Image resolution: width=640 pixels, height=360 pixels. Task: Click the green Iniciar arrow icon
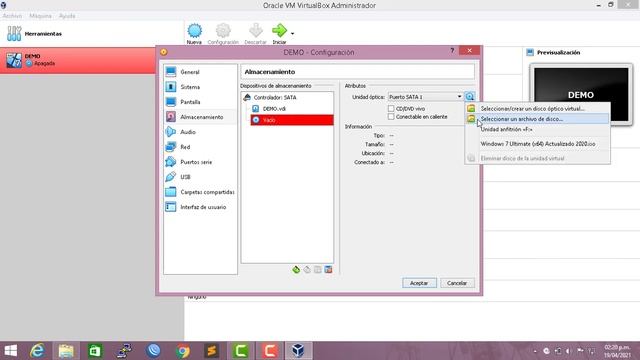click(x=279, y=31)
